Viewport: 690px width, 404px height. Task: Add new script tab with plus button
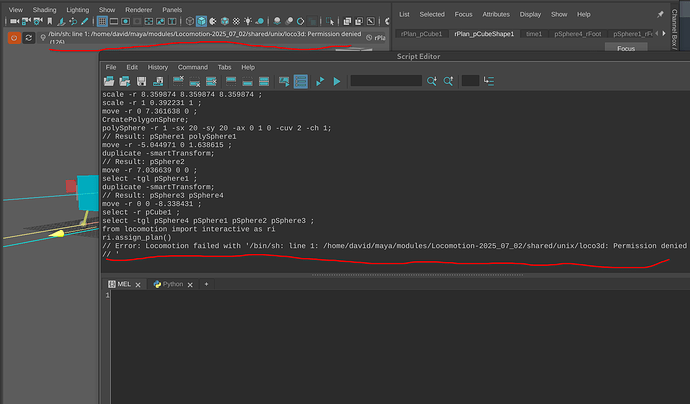coord(206,284)
